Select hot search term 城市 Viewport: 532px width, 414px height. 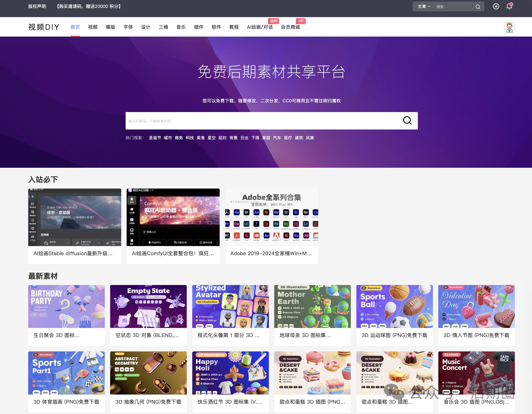(168, 138)
